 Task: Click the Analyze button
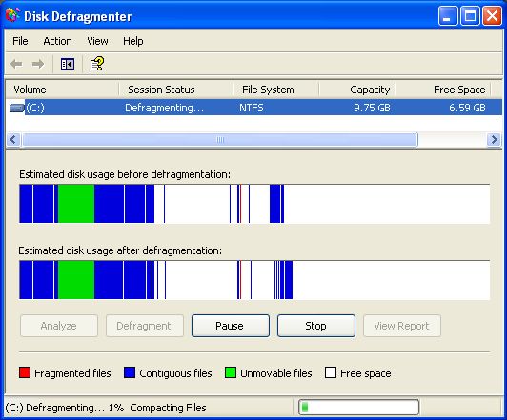[59, 326]
